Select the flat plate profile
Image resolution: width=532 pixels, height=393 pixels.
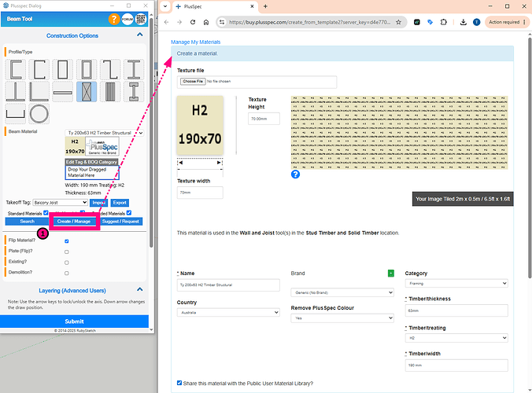coord(63,91)
